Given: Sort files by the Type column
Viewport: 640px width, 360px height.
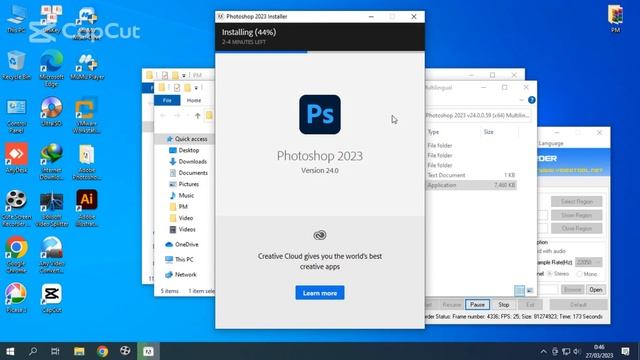Looking at the screenshot, I should pyautogui.click(x=433, y=132).
